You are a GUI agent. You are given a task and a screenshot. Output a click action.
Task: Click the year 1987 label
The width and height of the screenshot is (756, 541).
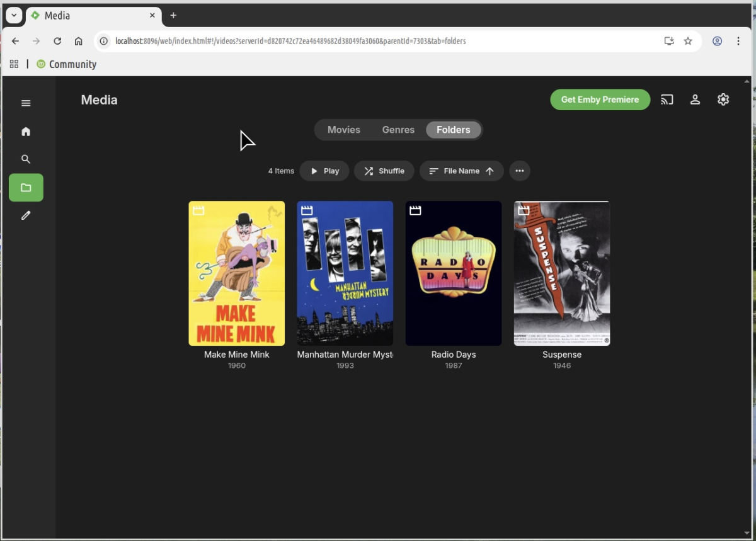click(x=454, y=366)
